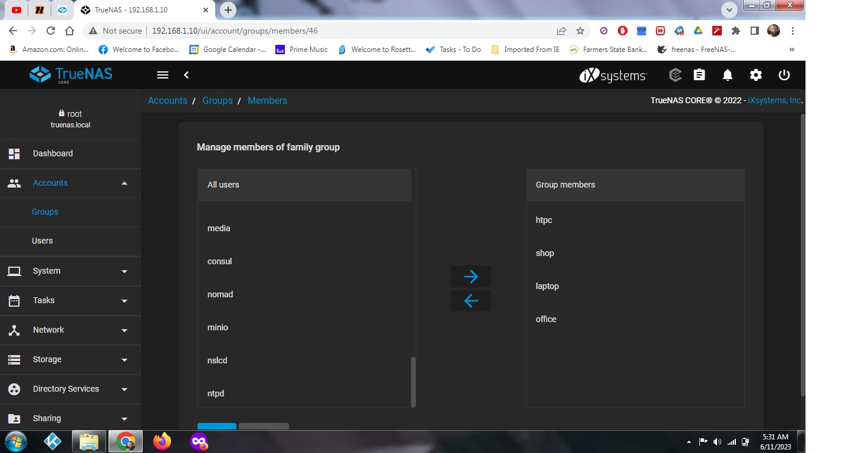Go to Groups breadcrumb link
The image size is (868, 453).
[x=218, y=100]
